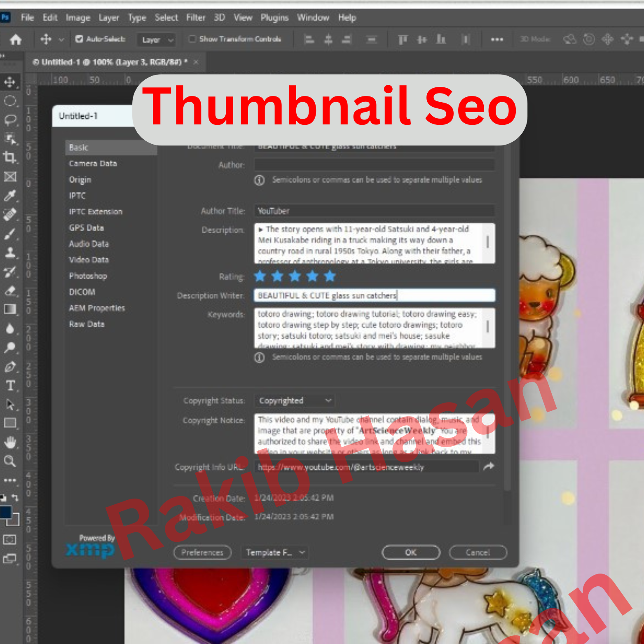Expand the Move tool preset arrow
This screenshot has width=644, height=644.
61,40
